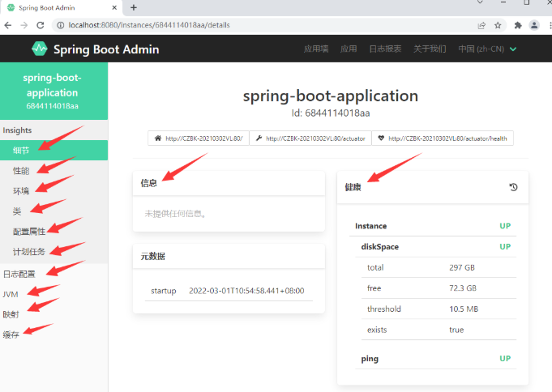The image size is (552, 392).
Task: Click the startup timestamp value
Action: click(x=246, y=291)
